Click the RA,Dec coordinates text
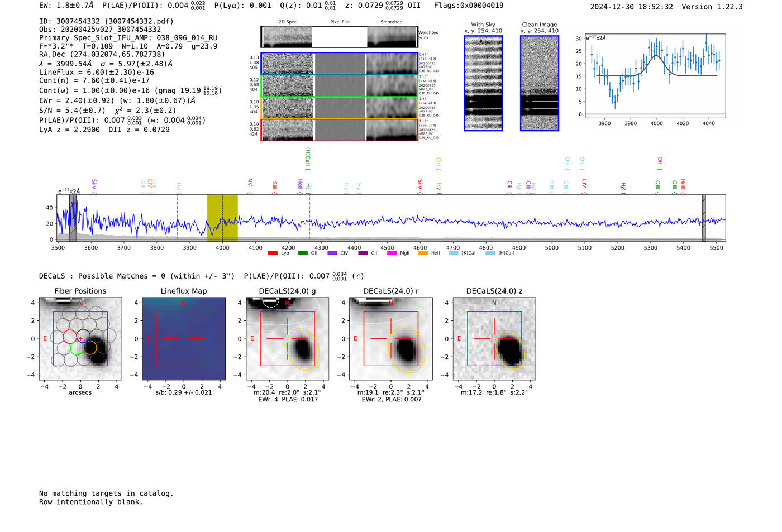782x532 pixels. tap(102, 55)
